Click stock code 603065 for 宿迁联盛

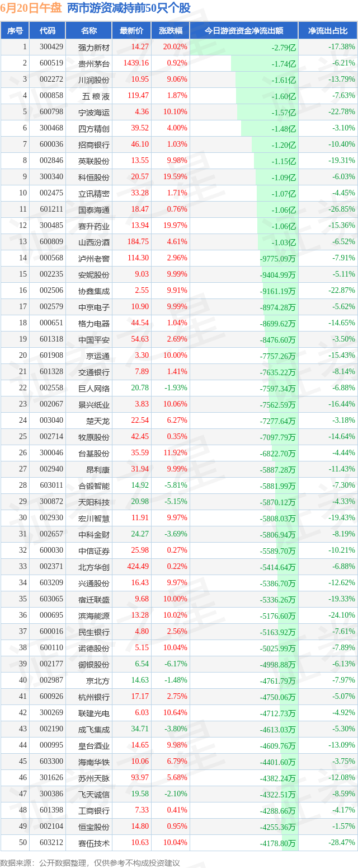[51, 599]
